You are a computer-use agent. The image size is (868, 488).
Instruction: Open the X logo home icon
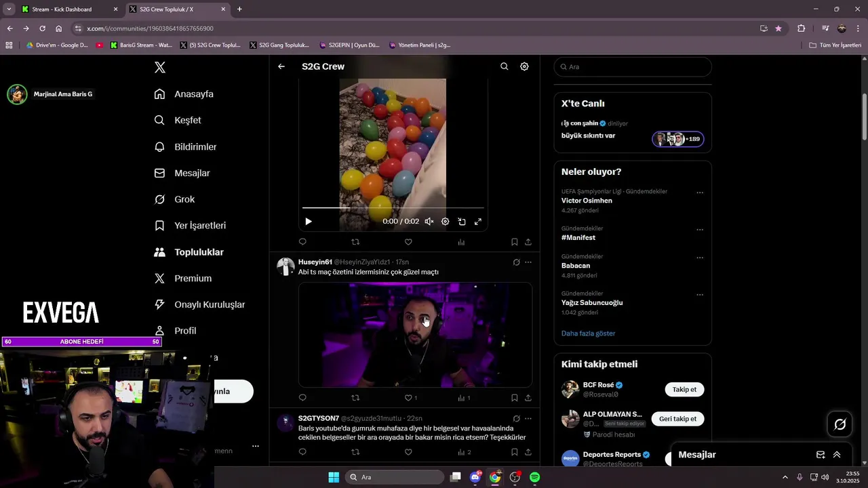pos(159,67)
